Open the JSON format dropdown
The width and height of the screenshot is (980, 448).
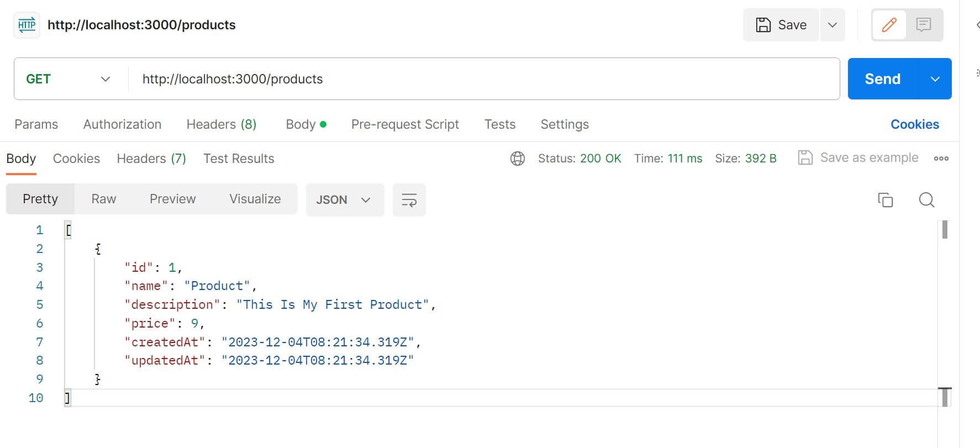(345, 199)
